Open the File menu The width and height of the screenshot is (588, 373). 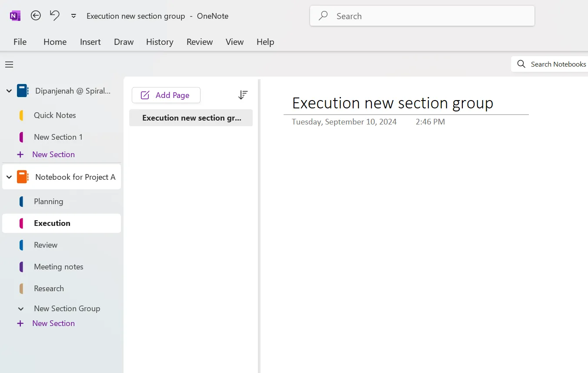coord(20,42)
